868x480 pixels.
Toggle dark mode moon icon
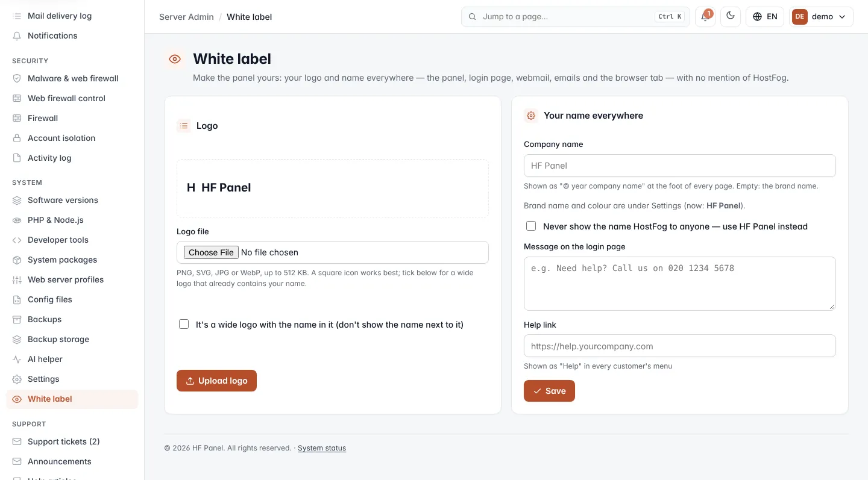[x=731, y=16]
